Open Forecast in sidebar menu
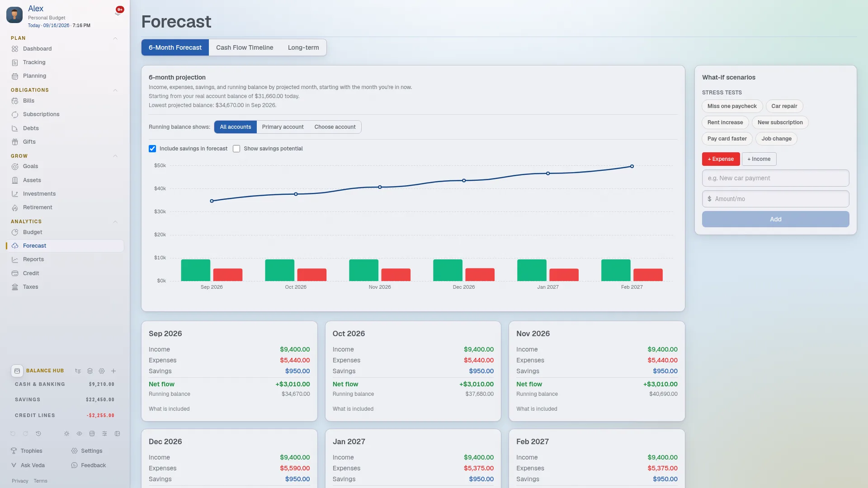The height and width of the screenshot is (488, 868). (65, 246)
